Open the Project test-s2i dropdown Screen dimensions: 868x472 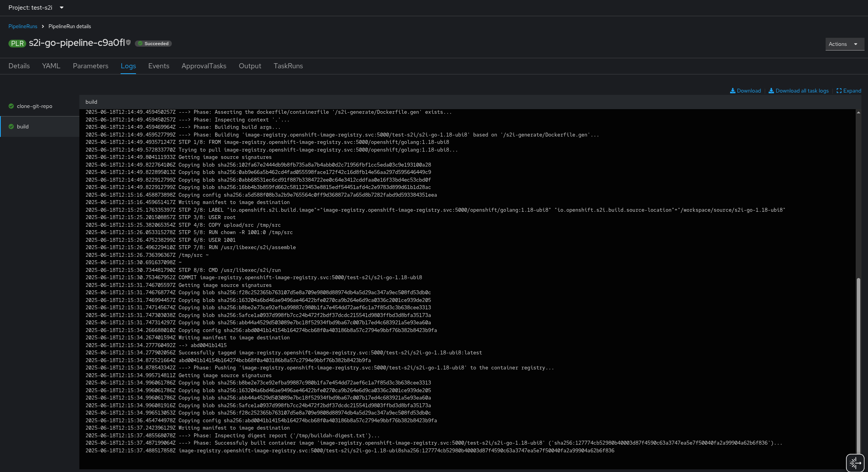coord(36,8)
